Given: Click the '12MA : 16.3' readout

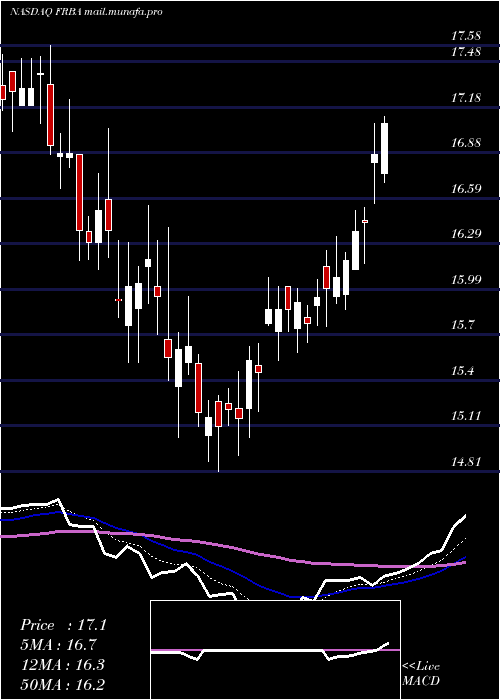Looking at the screenshot, I should click(x=62, y=664).
